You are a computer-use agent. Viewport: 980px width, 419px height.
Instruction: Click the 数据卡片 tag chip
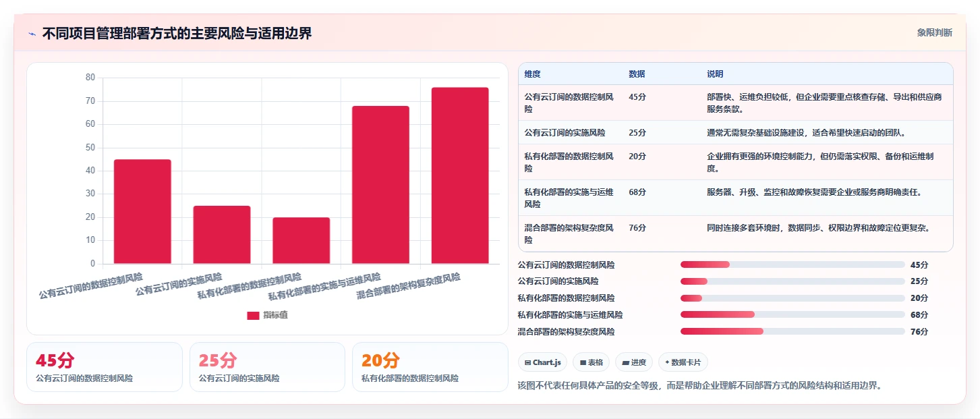pos(683,362)
